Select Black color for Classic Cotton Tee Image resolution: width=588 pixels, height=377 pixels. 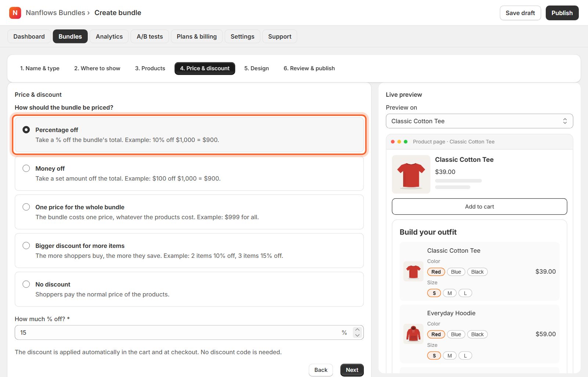point(477,272)
